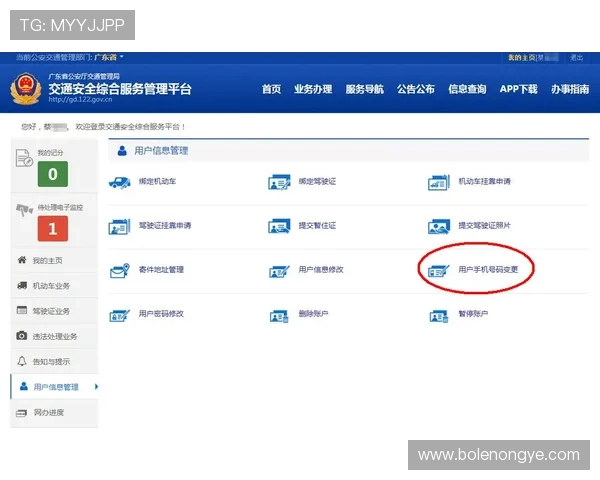
Task: Click the icon beside 网办进度
Action: pyautogui.click(x=21, y=413)
